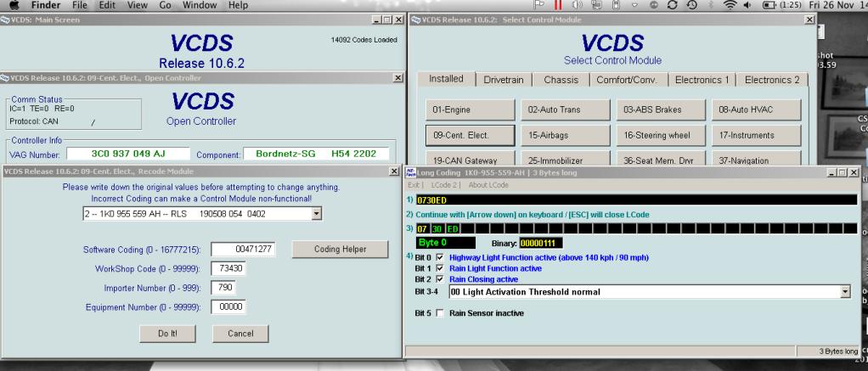Viewport: 868px width, 371px height.
Task: Select the 17-Instruments module
Action: click(x=756, y=135)
